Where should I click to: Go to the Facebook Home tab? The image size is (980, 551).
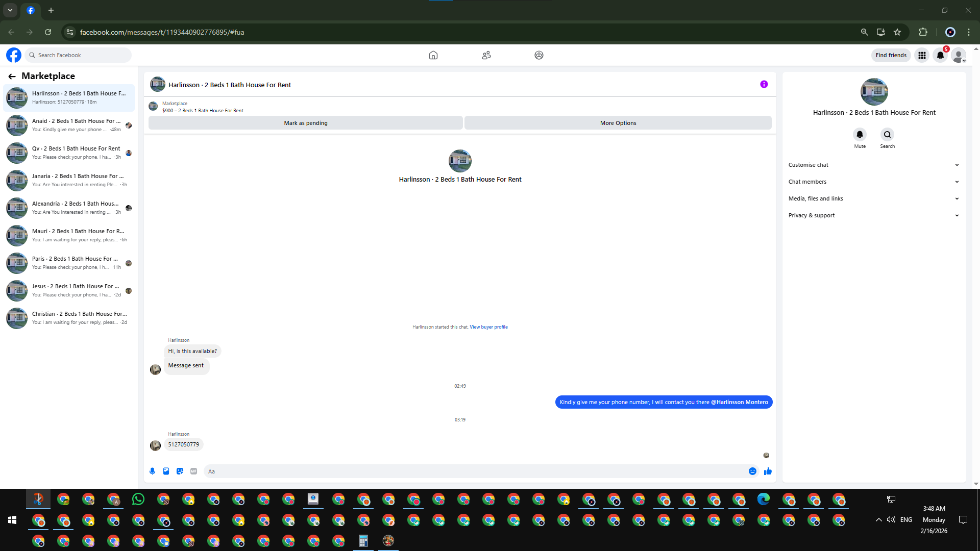tap(433, 55)
